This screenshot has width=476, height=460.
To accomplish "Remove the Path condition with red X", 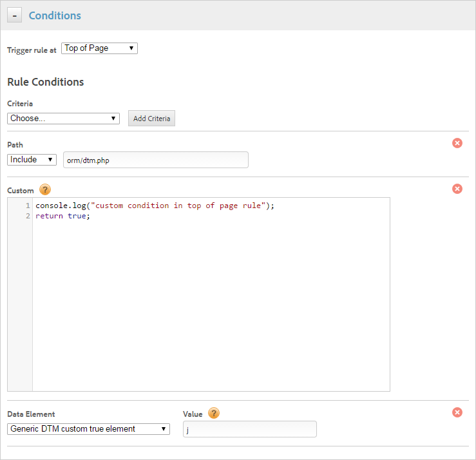I will coord(457,143).
